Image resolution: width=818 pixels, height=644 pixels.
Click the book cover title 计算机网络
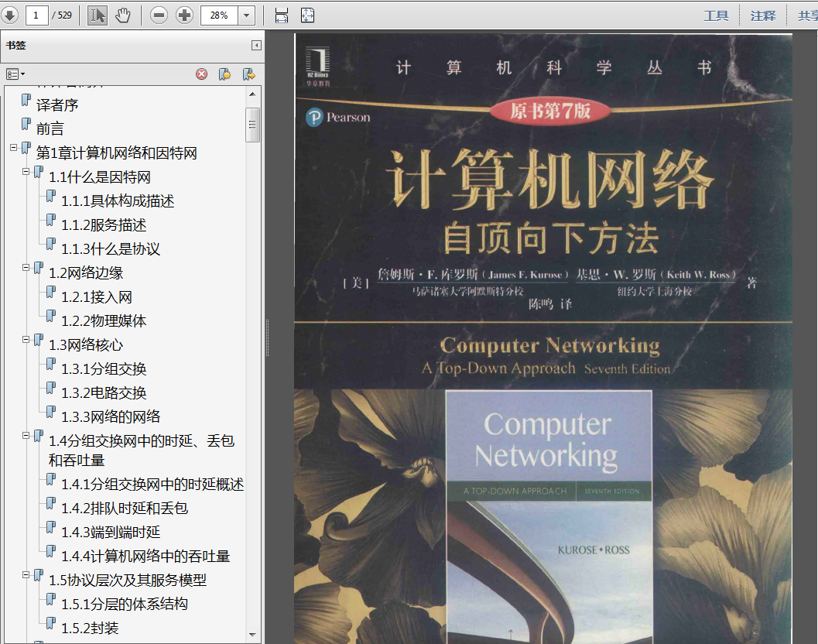(x=550, y=179)
